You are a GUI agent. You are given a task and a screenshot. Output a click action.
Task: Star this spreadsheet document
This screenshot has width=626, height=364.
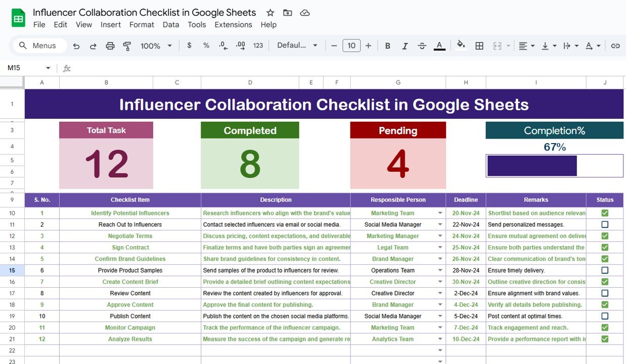(x=271, y=13)
